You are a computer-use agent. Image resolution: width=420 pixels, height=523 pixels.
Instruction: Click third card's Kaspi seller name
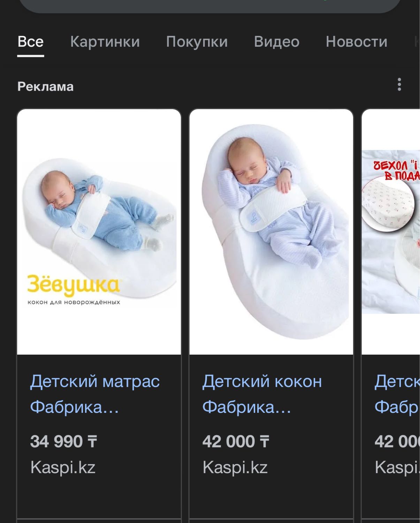coord(397,467)
